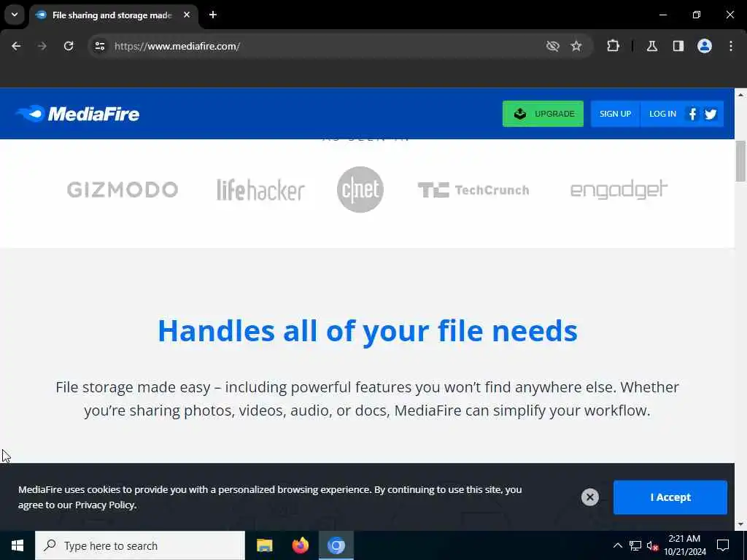Go back with browser back arrow
Image resolution: width=747 pixels, height=560 pixels.
click(16, 46)
